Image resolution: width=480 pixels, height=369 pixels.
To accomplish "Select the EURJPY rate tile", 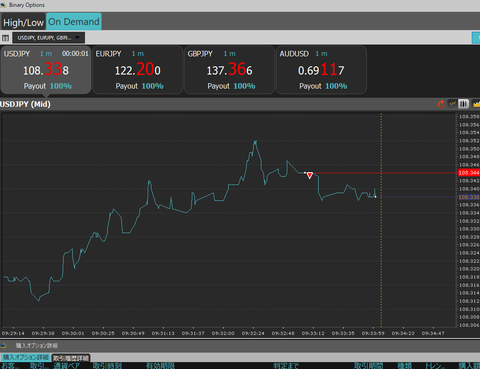I will pos(138,70).
